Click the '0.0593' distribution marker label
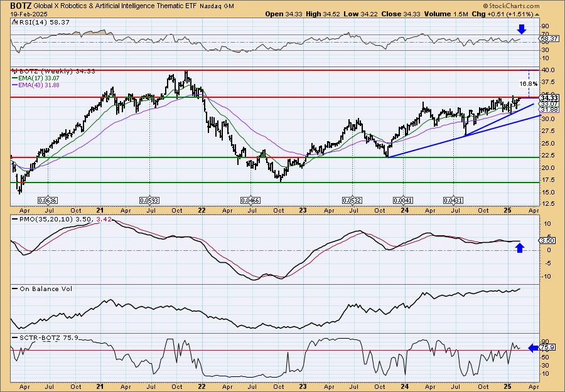 pos(149,200)
